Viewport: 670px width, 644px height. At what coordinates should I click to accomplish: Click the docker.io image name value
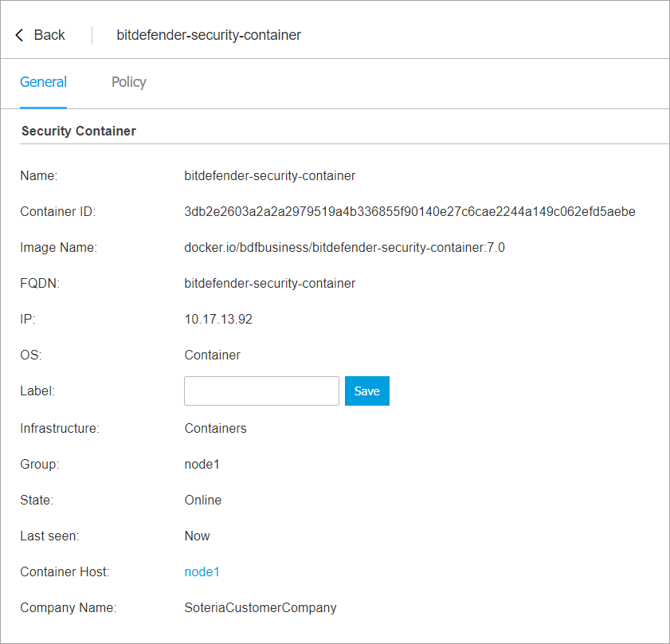344,248
